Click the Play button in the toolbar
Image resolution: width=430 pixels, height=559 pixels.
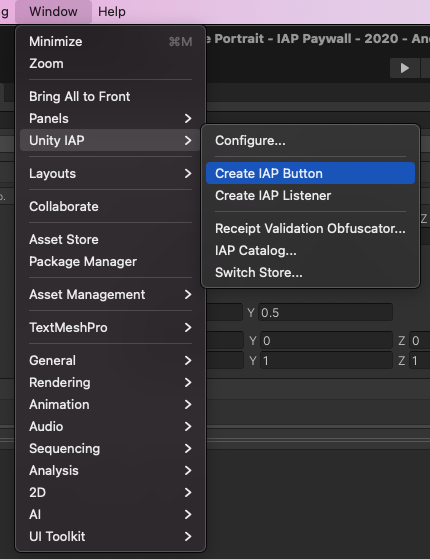tap(405, 68)
